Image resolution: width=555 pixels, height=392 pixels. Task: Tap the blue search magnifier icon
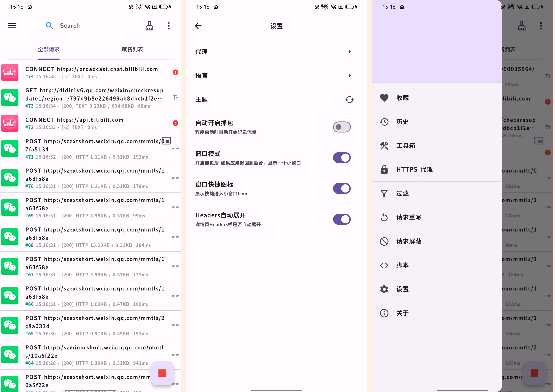(49, 26)
